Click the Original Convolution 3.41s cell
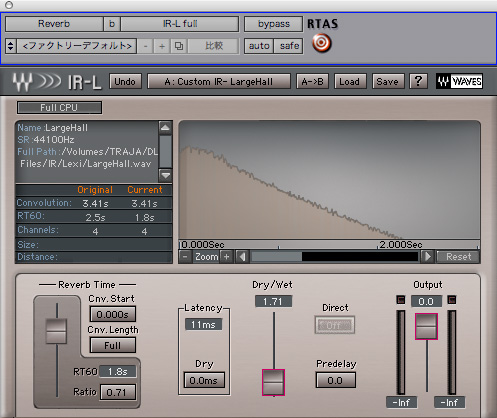 pos(95,203)
